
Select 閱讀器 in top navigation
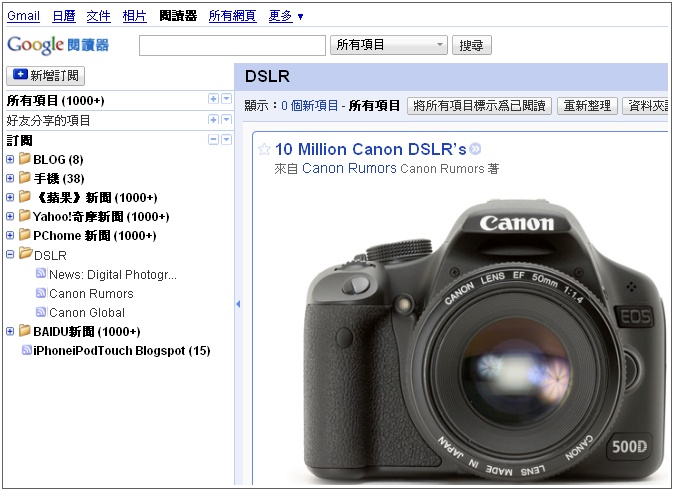[x=178, y=16]
